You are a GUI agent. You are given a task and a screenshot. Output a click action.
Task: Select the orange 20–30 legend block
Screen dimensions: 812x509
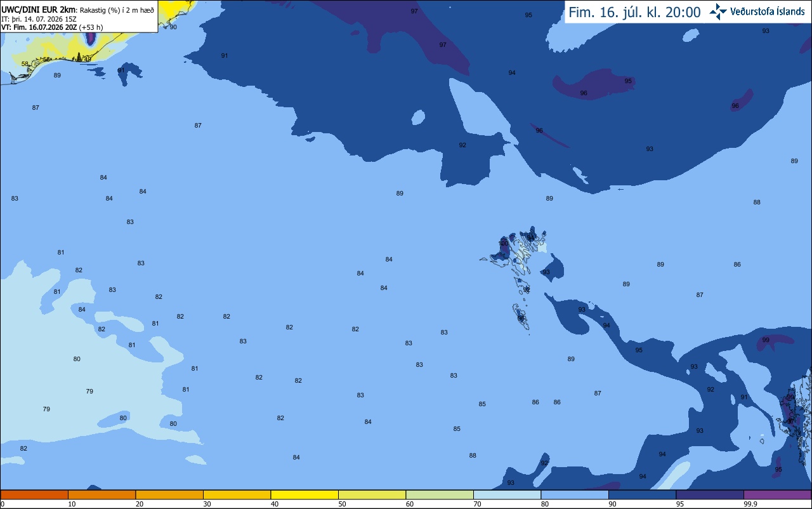point(169,494)
